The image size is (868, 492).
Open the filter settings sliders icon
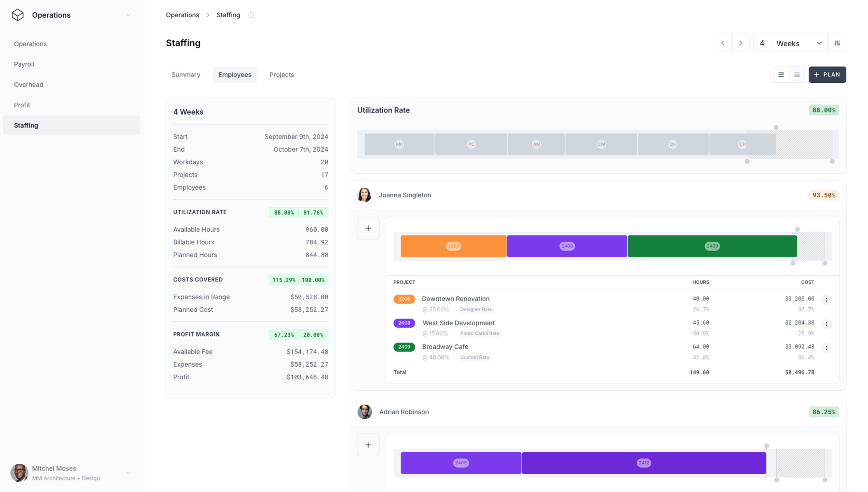click(x=837, y=43)
